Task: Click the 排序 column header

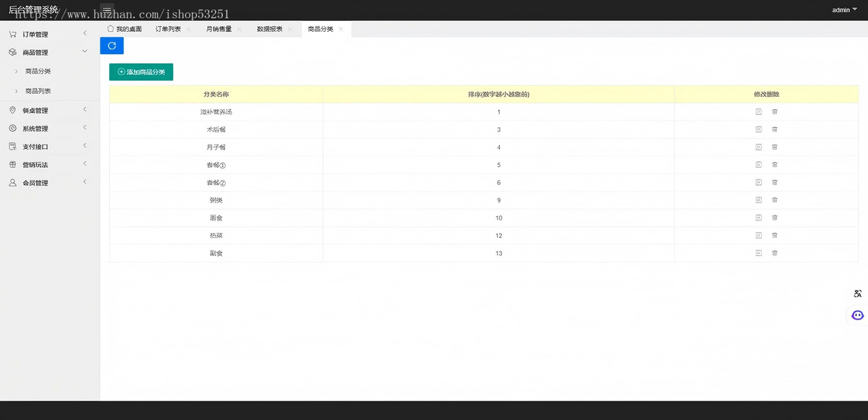Action: [499, 94]
